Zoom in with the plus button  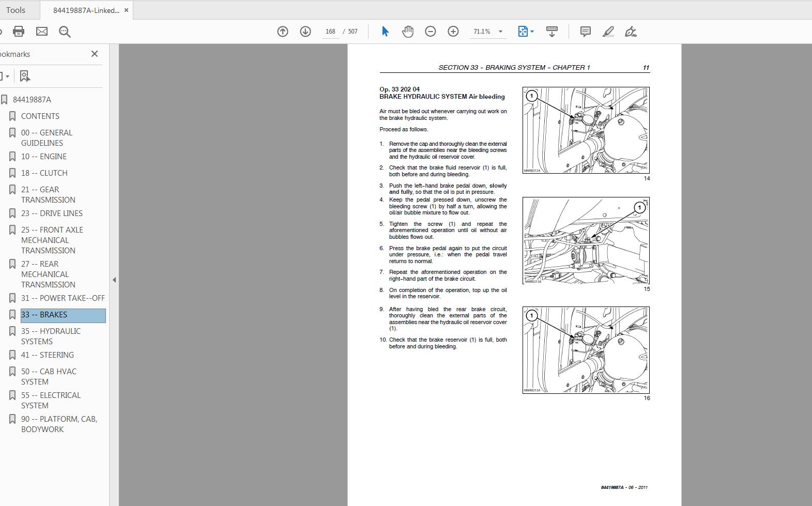[453, 32]
